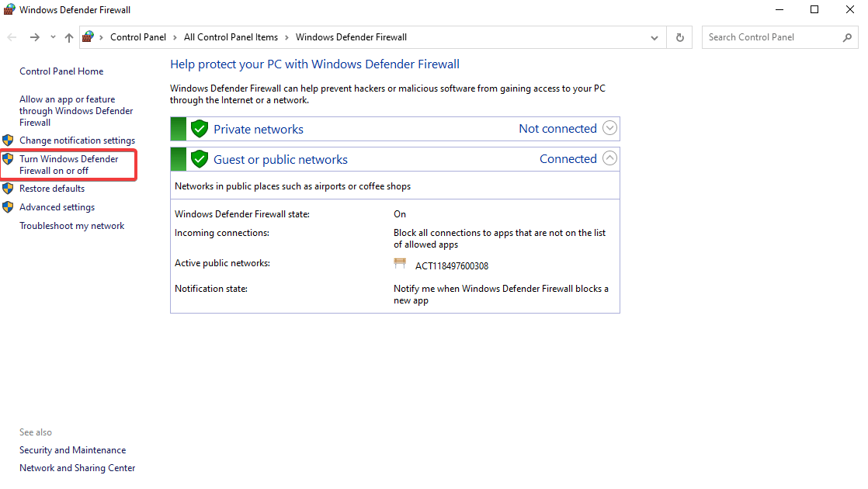Open Network and Sharing Center
868x489 pixels.
77,467
